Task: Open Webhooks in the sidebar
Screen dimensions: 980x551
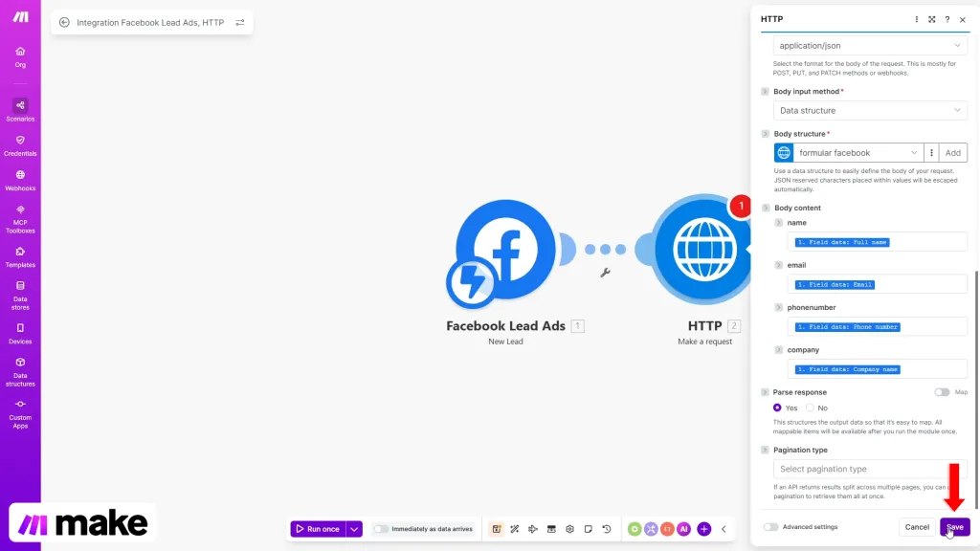Action: 20,181
